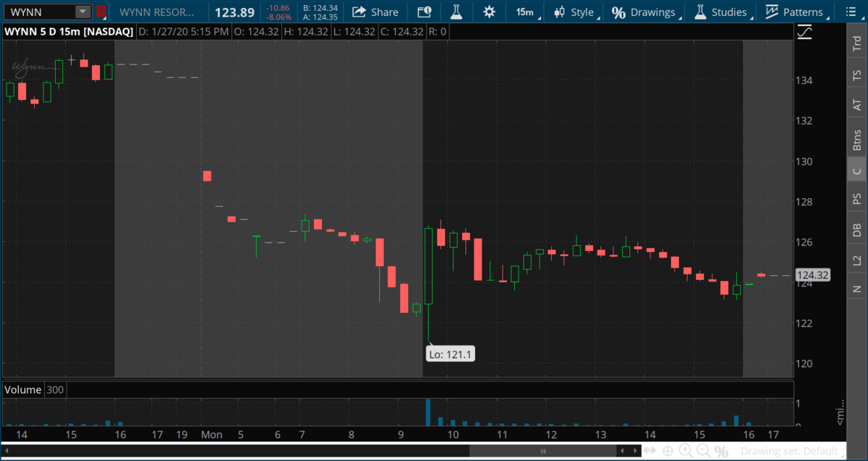Open the Style menu
This screenshot has width=868, height=461.
[575, 12]
